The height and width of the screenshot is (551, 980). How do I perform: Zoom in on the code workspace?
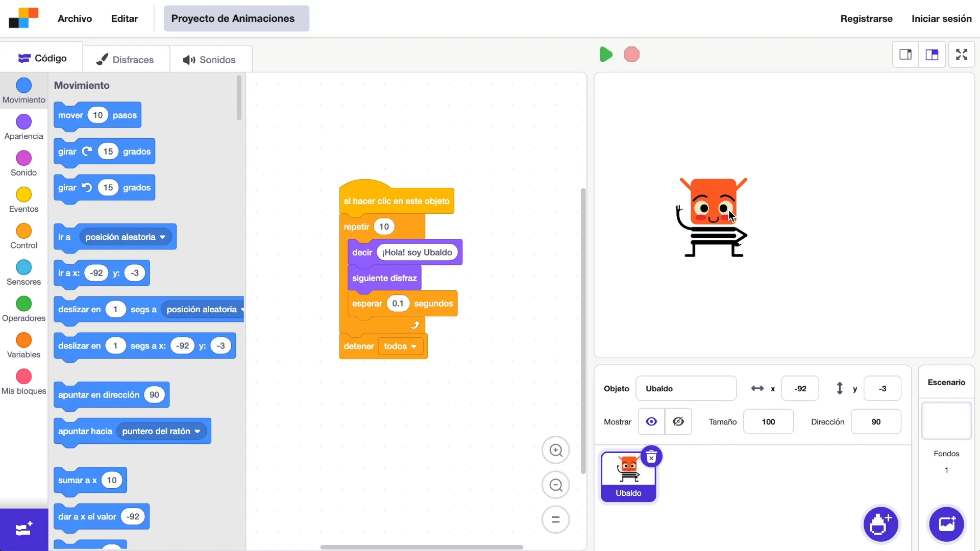[x=556, y=450]
